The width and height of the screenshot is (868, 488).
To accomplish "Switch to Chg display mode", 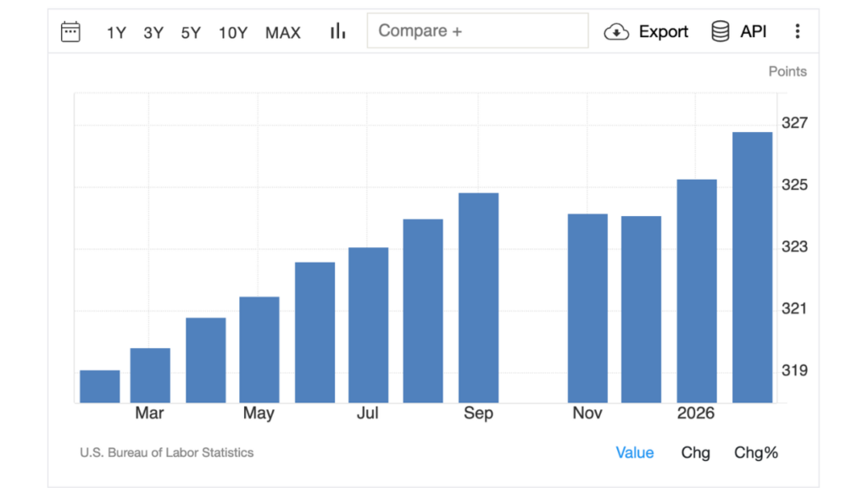I will (695, 452).
